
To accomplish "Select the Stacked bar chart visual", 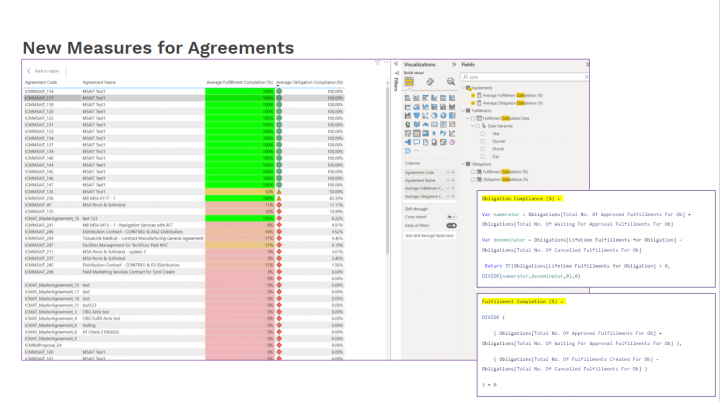I will tap(408, 98).
